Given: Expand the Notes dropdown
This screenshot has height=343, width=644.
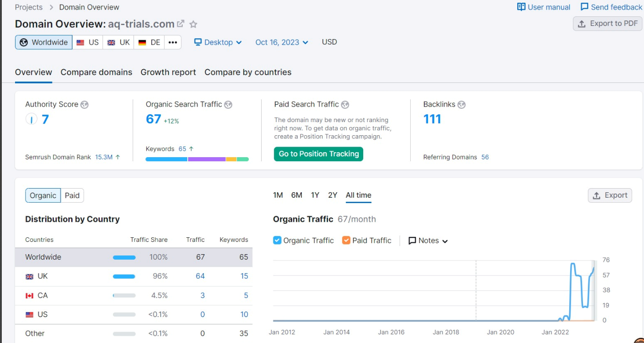Looking at the screenshot, I should (x=428, y=241).
